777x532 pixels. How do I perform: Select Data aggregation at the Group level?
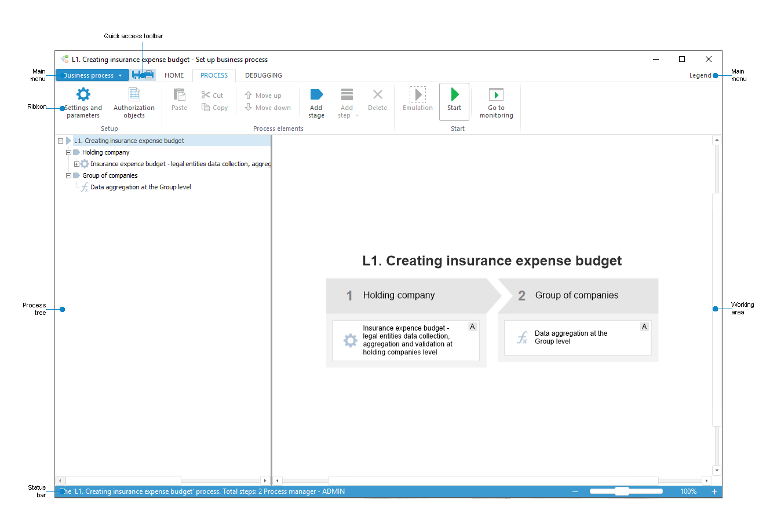[x=141, y=186]
